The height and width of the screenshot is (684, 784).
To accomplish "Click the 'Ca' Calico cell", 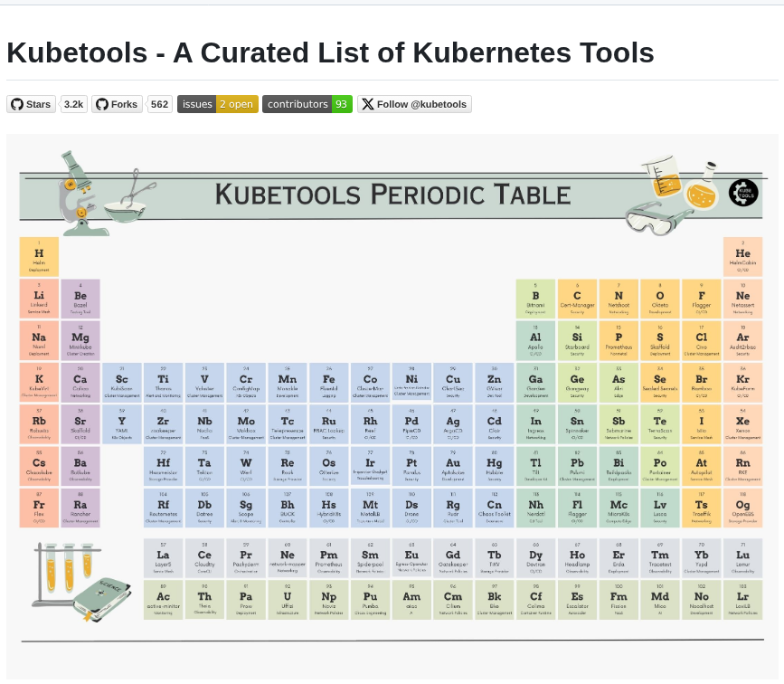I will (80, 383).
